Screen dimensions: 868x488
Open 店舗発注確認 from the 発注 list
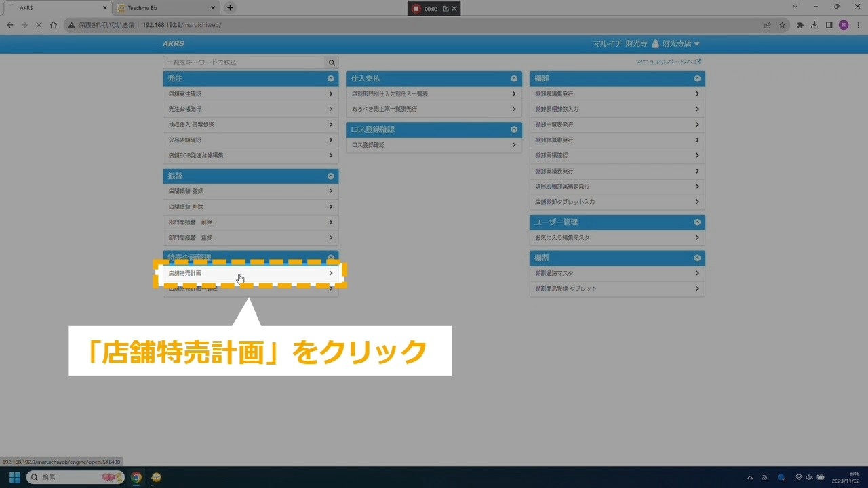[250, 94]
